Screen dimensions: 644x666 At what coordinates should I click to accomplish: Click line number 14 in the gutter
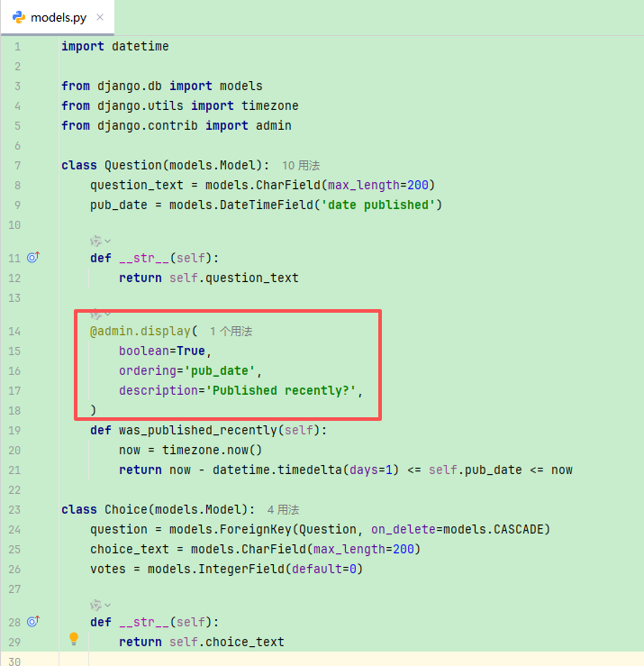click(14, 332)
